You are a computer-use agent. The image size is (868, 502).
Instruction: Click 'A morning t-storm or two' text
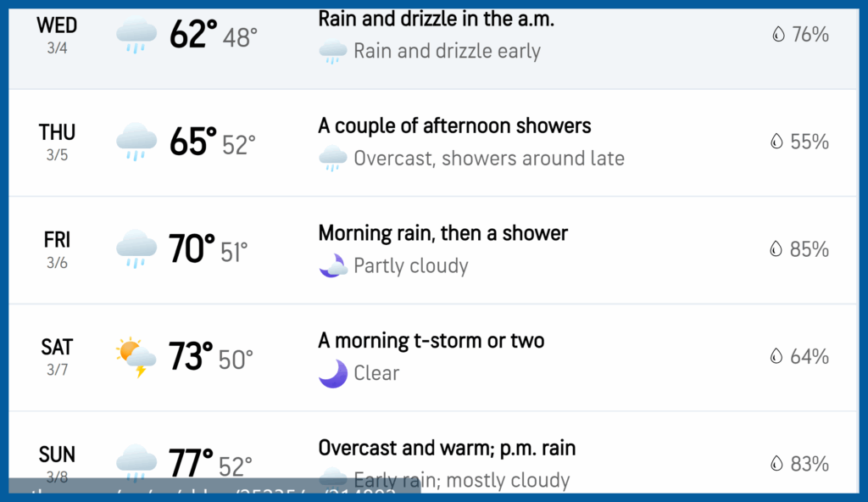tap(431, 341)
